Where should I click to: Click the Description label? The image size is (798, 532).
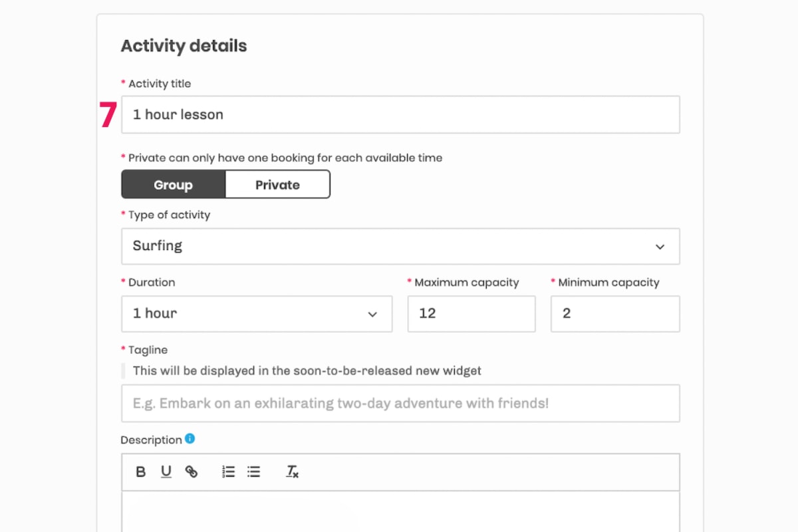[x=151, y=440]
